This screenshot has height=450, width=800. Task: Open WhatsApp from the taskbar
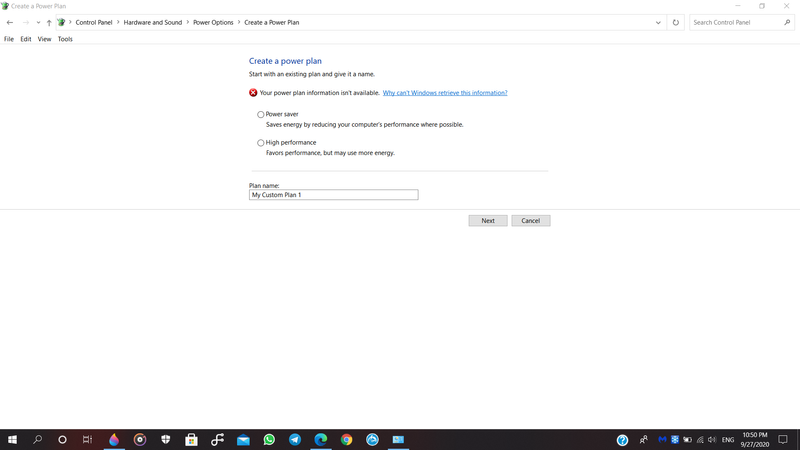pos(269,439)
